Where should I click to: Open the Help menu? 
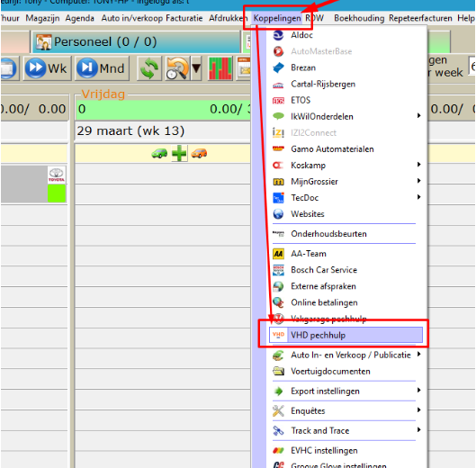tap(466, 19)
